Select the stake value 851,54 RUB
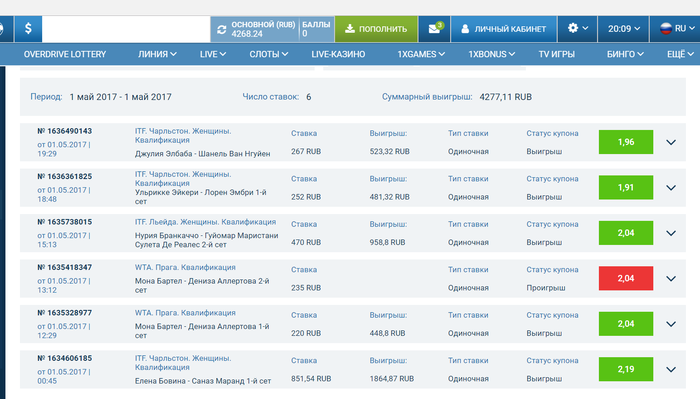The image size is (700, 399). click(x=311, y=378)
